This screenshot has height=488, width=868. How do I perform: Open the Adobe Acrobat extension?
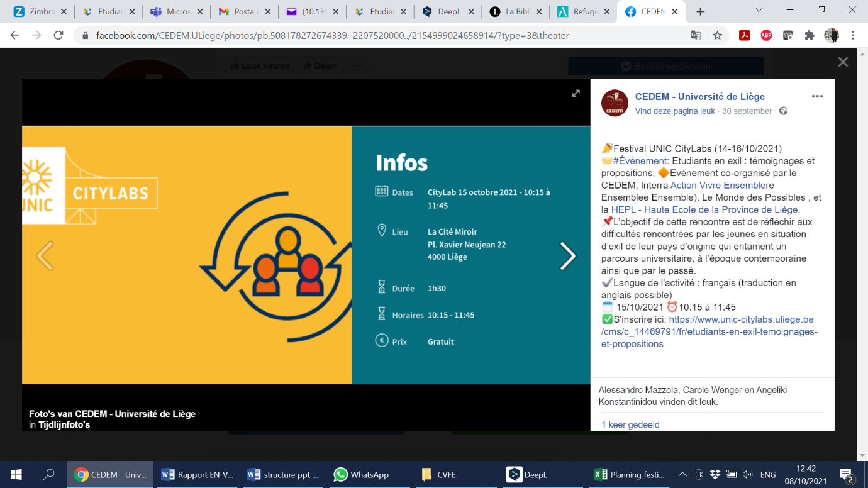(x=745, y=36)
